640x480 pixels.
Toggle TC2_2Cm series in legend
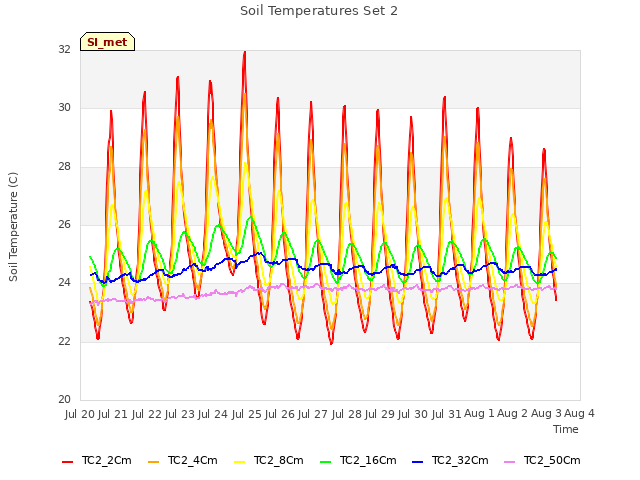97,460
